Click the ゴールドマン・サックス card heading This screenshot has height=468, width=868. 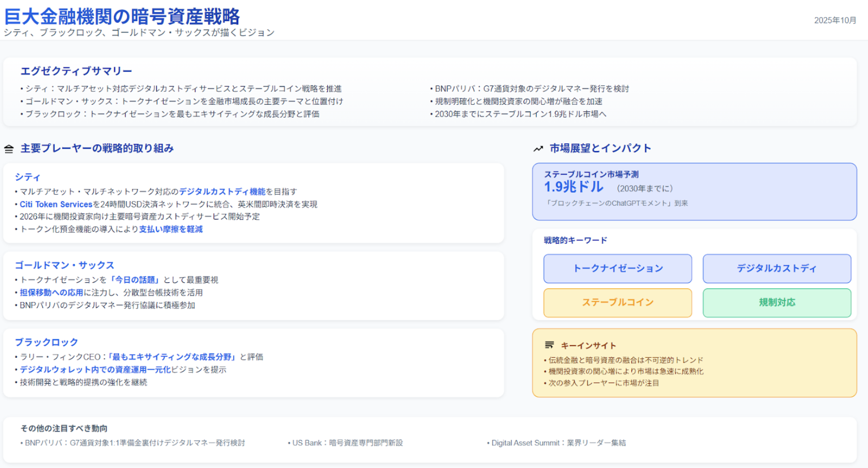click(x=64, y=265)
